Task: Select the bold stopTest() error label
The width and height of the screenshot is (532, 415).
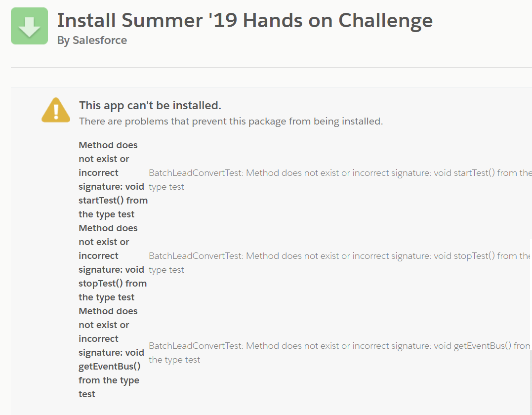Action: point(113,263)
